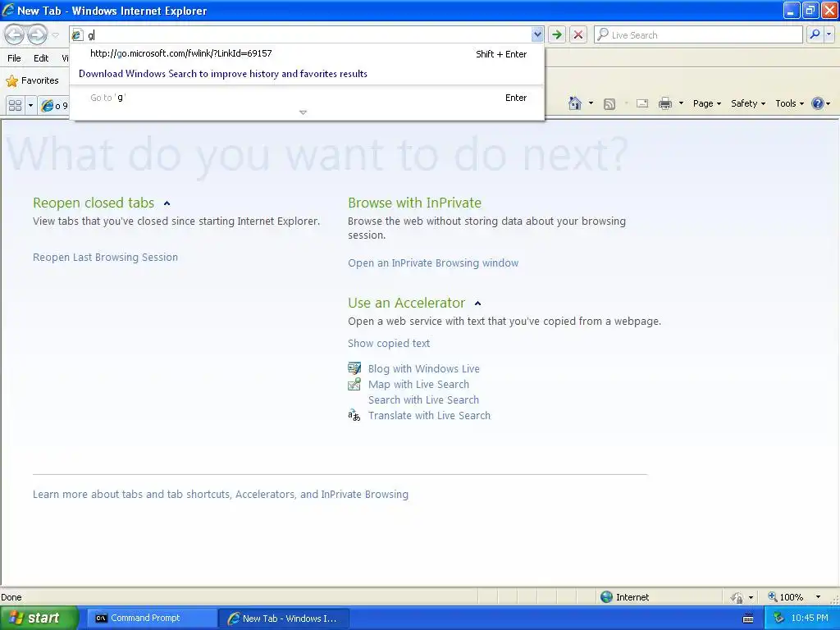Screen dimensions: 840x630
Task: Click the RSS Feeds icon
Action: coord(609,104)
